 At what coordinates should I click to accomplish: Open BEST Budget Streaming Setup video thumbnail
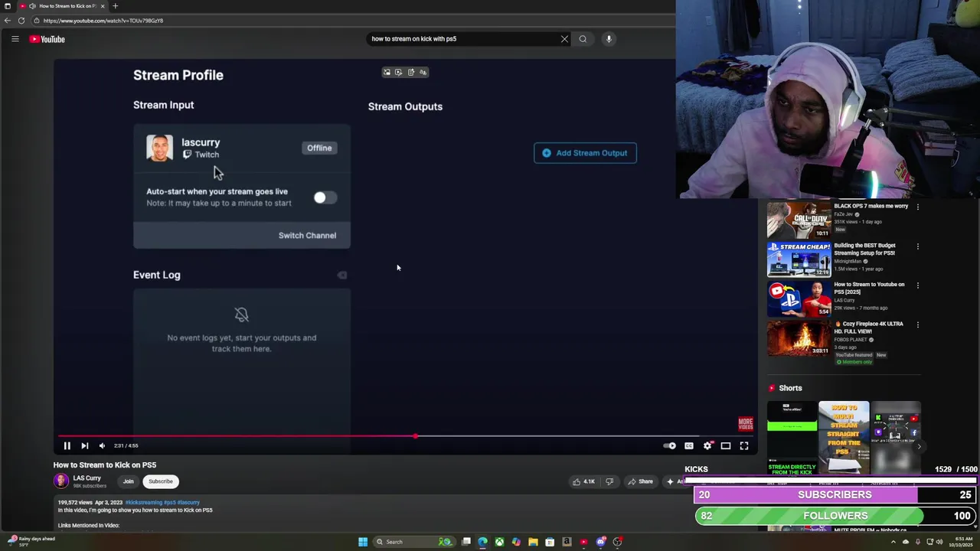pos(798,259)
